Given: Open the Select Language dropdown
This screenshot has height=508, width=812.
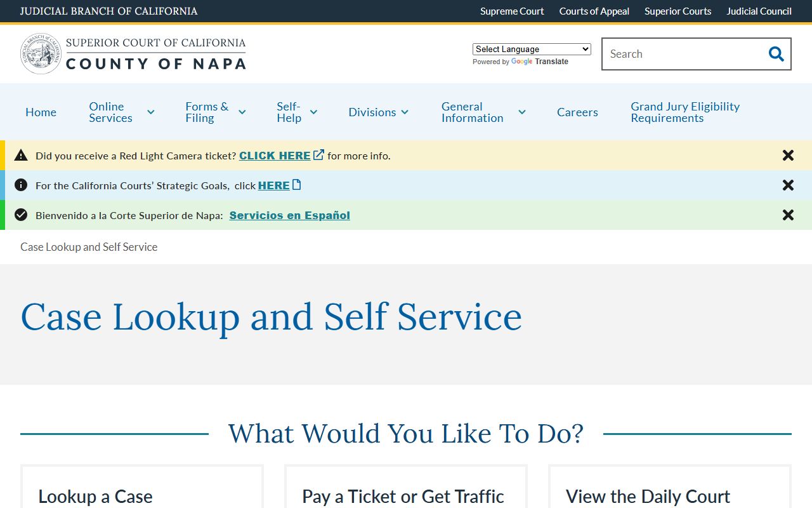Looking at the screenshot, I should (x=532, y=49).
